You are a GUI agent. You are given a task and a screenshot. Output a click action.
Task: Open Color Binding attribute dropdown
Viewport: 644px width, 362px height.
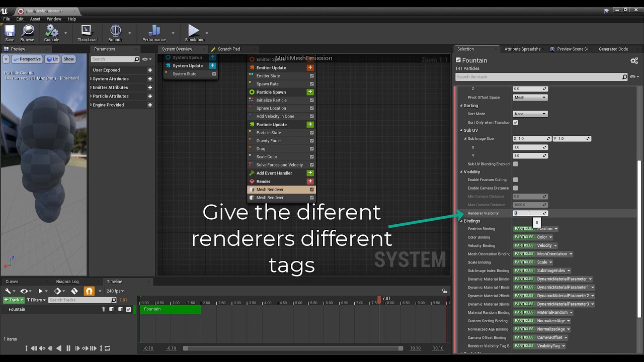(544, 237)
